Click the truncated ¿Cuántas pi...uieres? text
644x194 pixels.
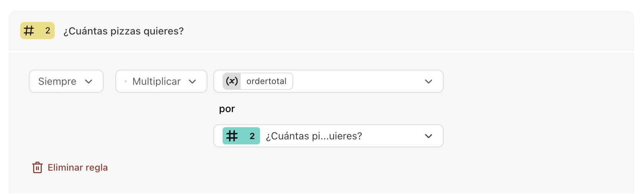[314, 136]
